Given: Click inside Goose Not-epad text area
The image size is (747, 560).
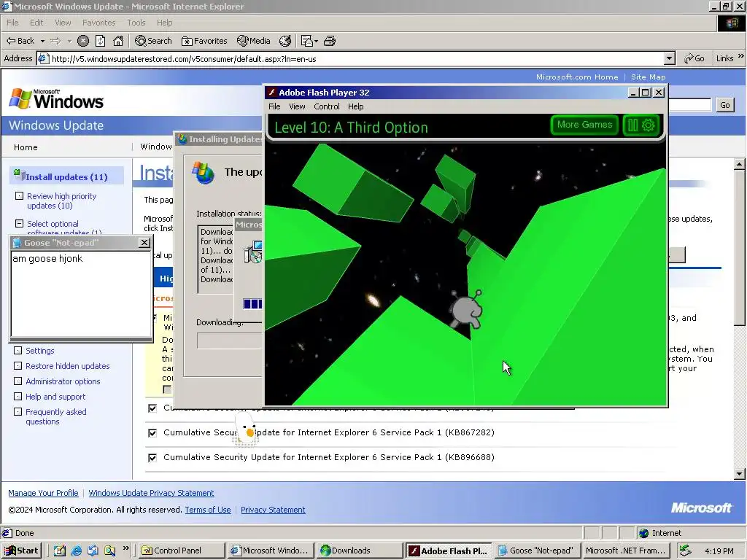Looking at the screenshot, I should coord(81,294).
